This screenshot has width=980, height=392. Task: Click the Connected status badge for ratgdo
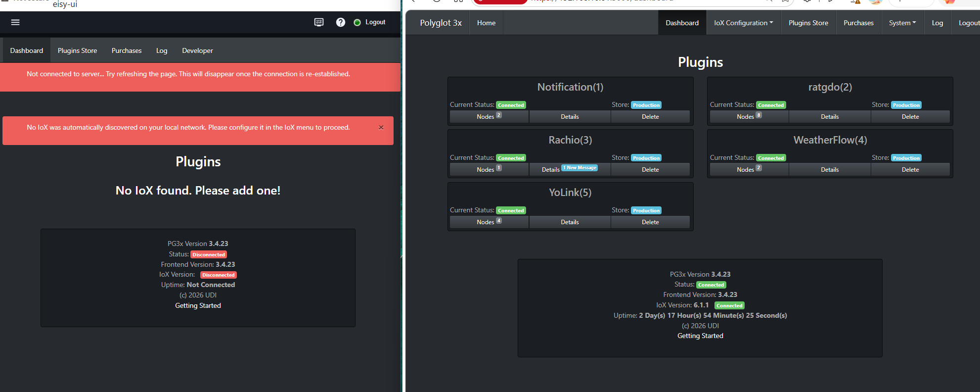click(771, 105)
